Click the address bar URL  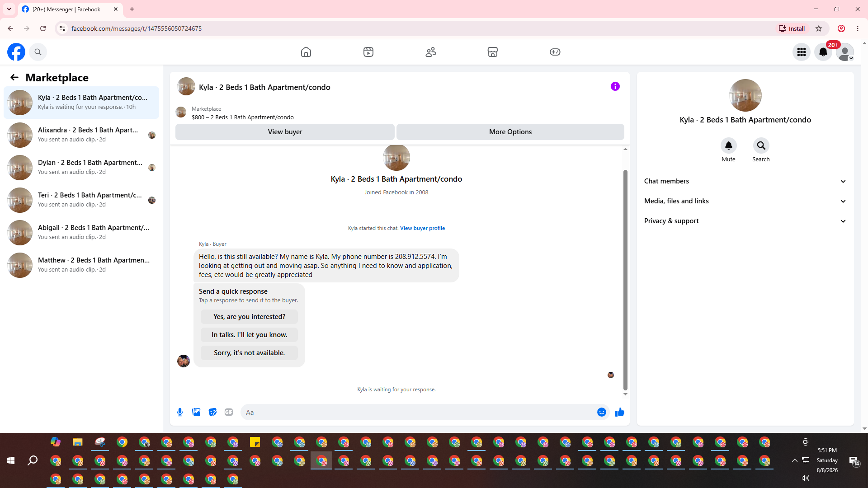(x=137, y=28)
